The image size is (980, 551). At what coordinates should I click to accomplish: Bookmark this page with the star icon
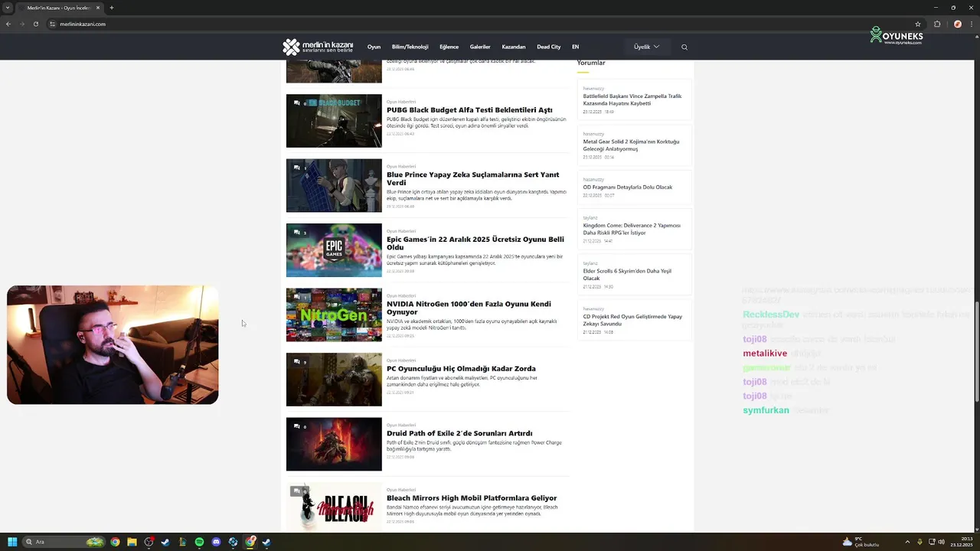tap(918, 24)
